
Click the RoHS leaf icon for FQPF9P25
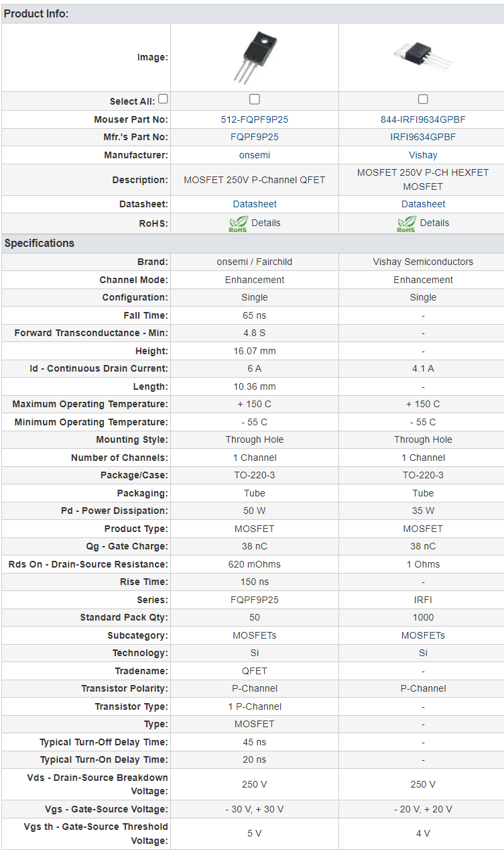click(x=238, y=223)
